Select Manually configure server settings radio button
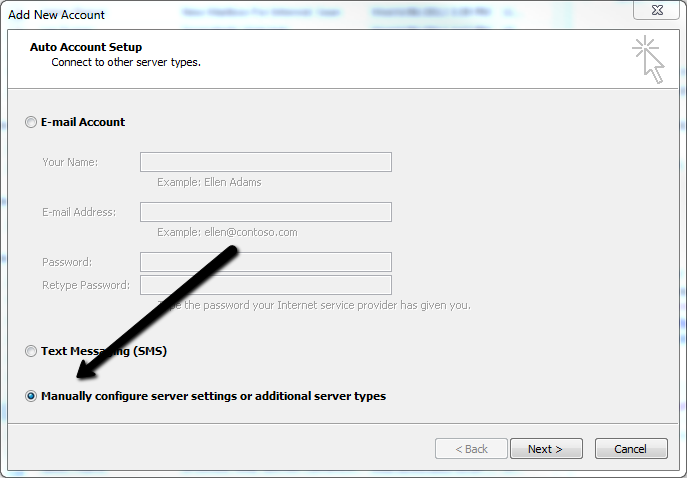 click(x=31, y=396)
